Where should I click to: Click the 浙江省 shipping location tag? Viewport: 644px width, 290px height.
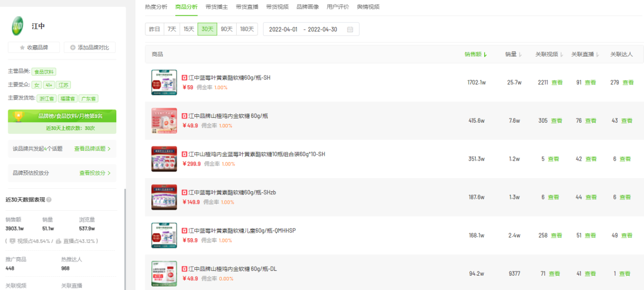(46, 98)
